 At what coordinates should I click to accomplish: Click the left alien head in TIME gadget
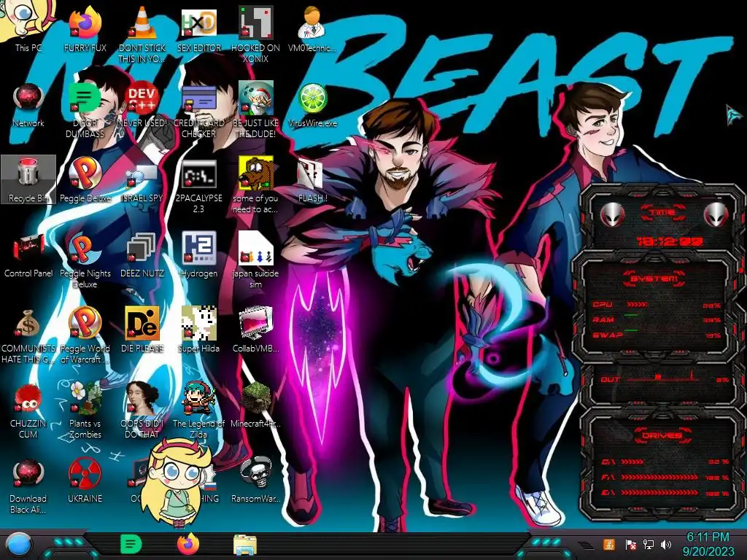pos(612,215)
